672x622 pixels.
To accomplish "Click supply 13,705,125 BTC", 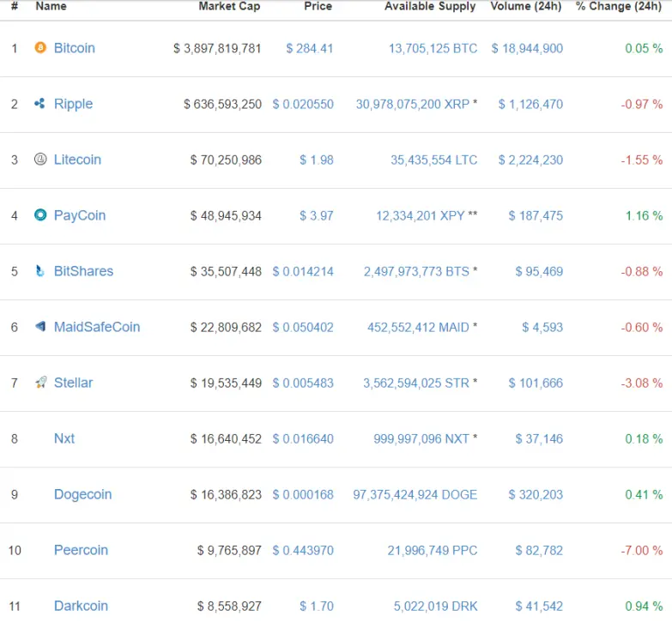I will tap(433, 48).
